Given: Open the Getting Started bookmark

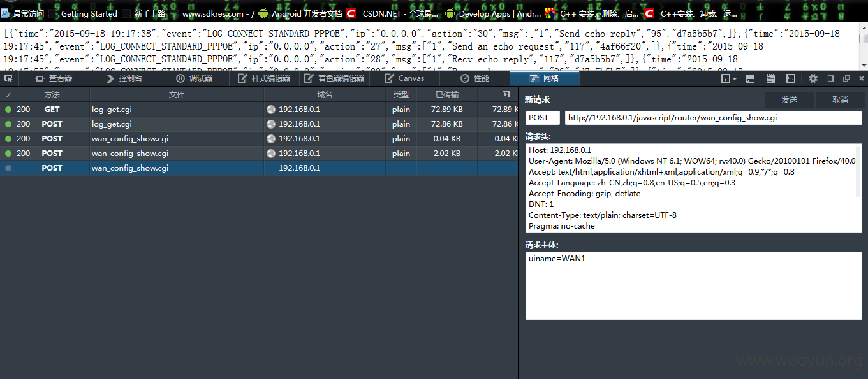Looking at the screenshot, I should [x=84, y=13].
